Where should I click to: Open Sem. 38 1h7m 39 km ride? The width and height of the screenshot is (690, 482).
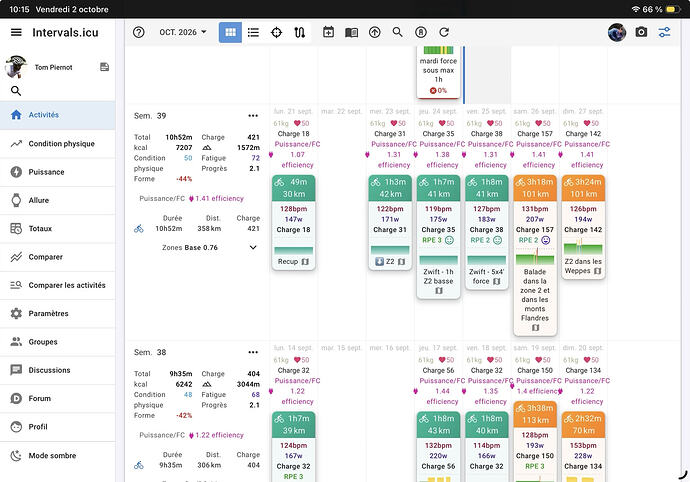(x=294, y=447)
